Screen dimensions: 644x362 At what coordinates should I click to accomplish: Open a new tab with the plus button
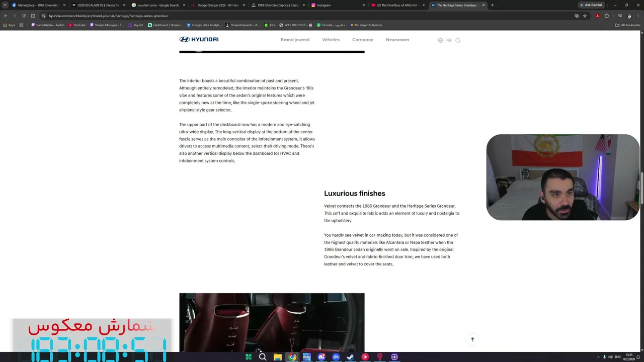click(x=493, y=5)
